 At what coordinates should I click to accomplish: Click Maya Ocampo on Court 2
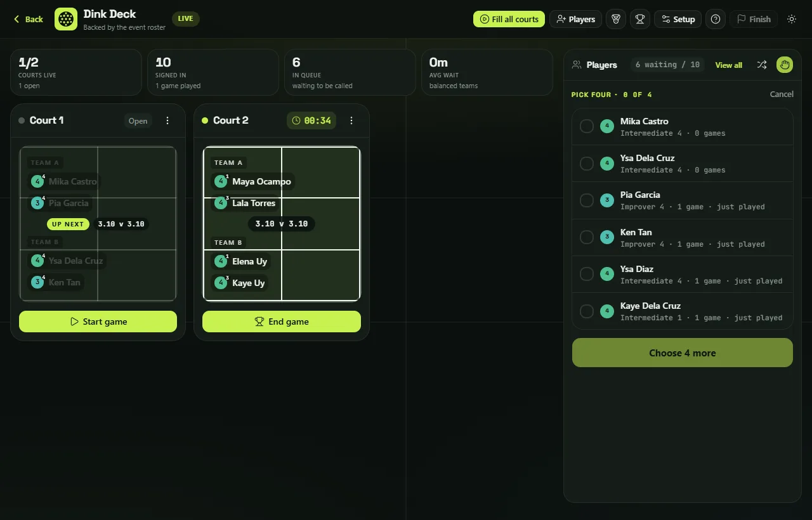[253, 181]
